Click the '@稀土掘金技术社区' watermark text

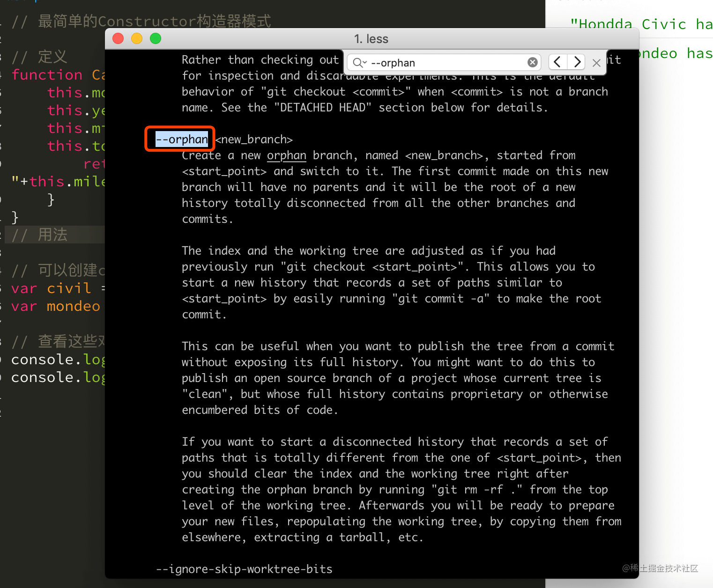pos(660,568)
